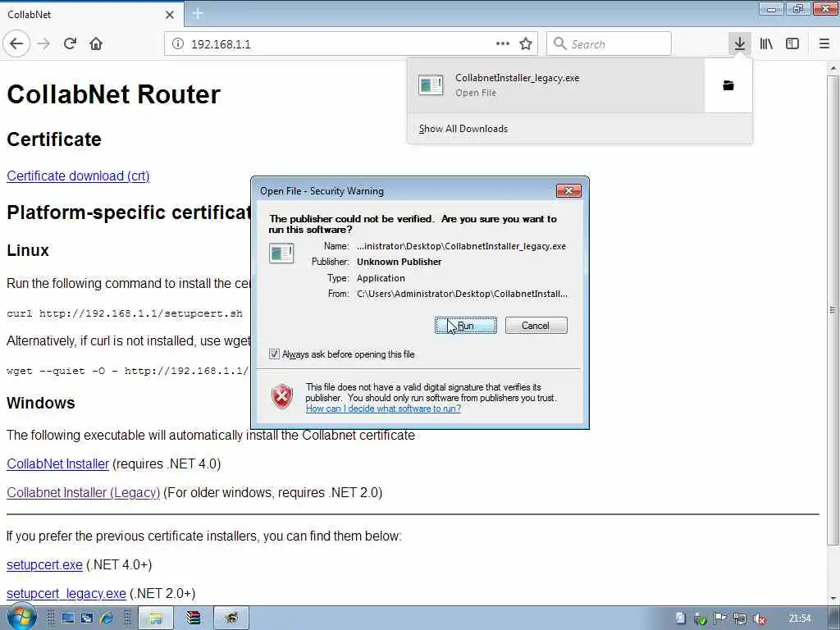Toggle the downloads panel arrow button
This screenshot has height=630, width=840.
740,44
